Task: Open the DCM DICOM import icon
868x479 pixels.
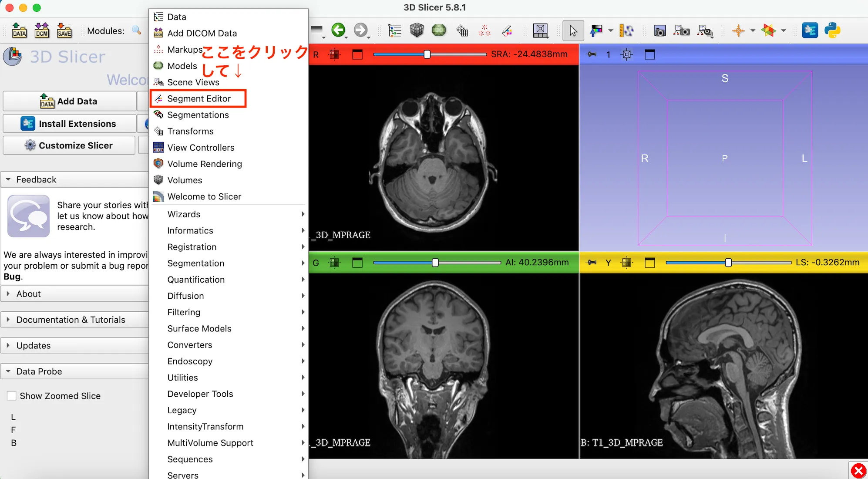Action: (42, 30)
